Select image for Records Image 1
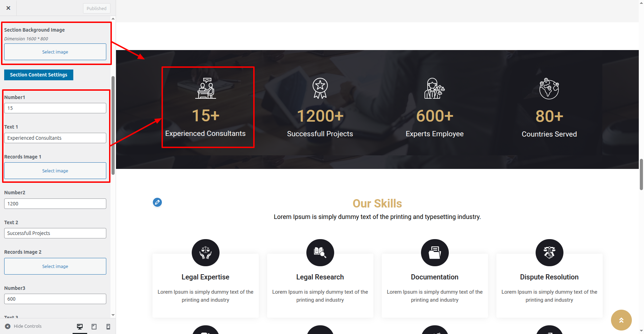 (x=55, y=171)
